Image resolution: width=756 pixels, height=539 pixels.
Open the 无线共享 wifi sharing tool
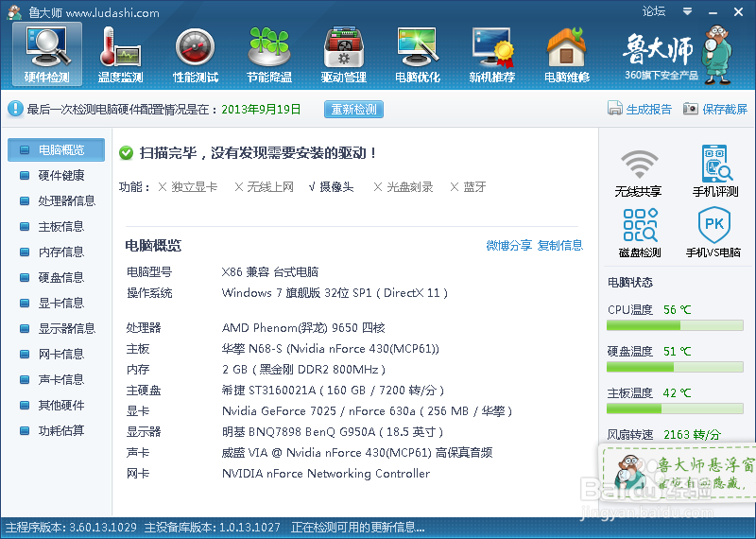coord(639,172)
